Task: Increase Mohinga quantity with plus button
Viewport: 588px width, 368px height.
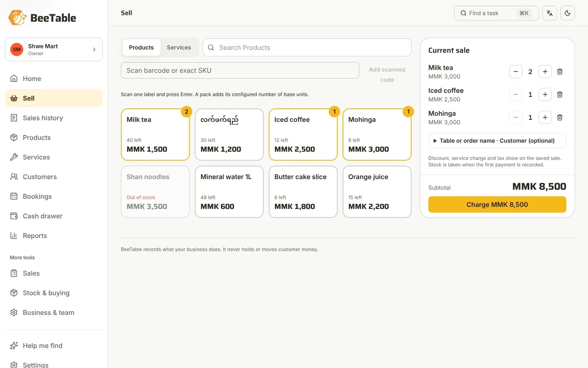Action: pos(545,117)
